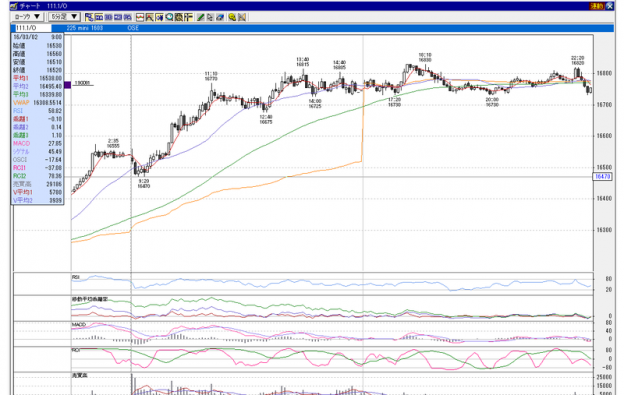This screenshot has width=624, height=395.
Task: Click the yellow search icon in toolbar
Action: click(x=232, y=17)
